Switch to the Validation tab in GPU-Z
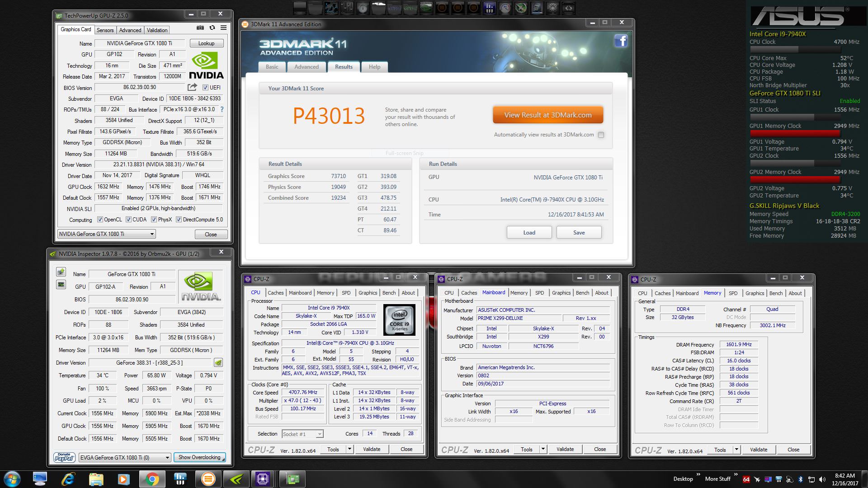The height and width of the screenshot is (488, 868). pyautogui.click(x=157, y=30)
